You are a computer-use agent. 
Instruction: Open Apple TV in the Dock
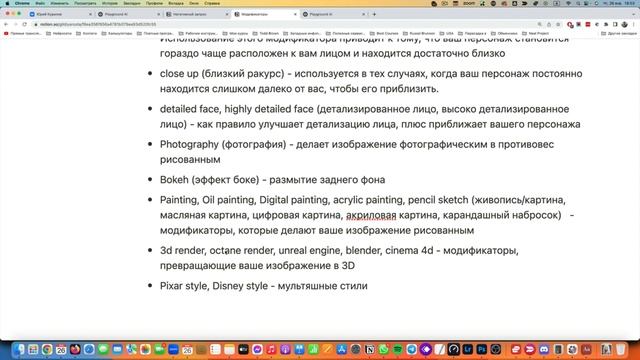click(243, 349)
